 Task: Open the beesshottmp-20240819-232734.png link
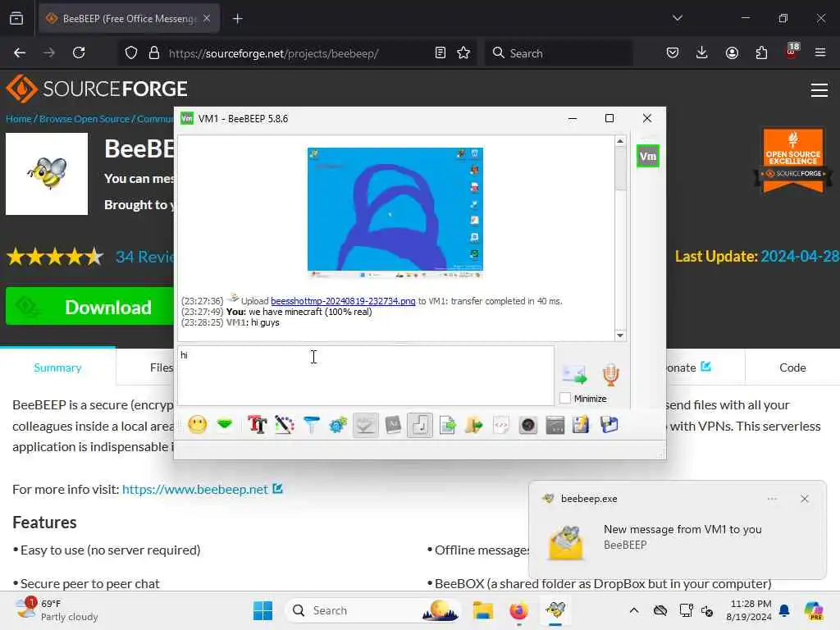point(343,301)
